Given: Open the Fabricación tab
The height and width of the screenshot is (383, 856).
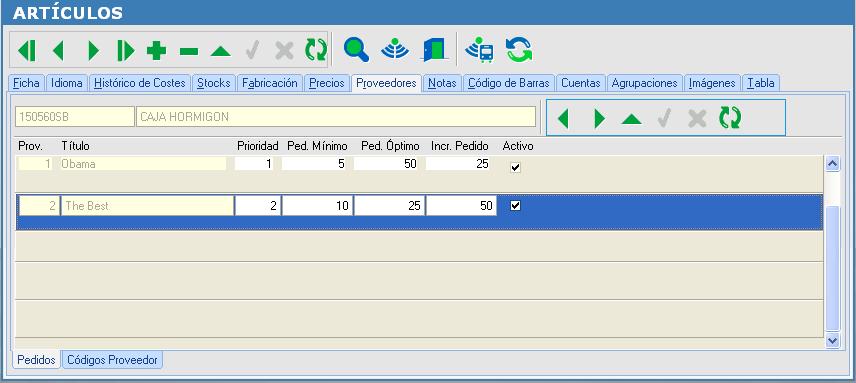Looking at the screenshot, I should (x=270, y=83).
